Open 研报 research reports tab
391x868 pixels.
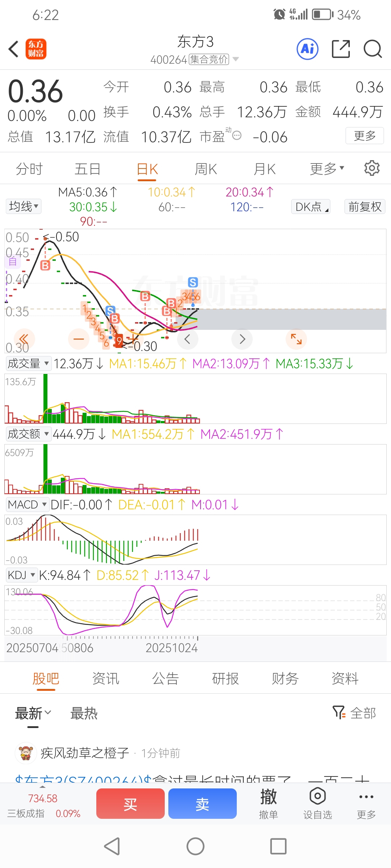(x=225, y=678)
